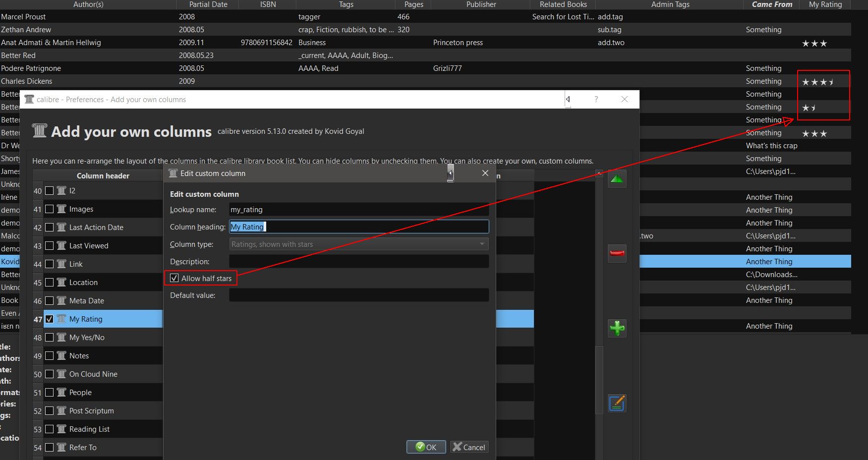
Task: Enable the Images column checkbox
Action: (50, 209)
